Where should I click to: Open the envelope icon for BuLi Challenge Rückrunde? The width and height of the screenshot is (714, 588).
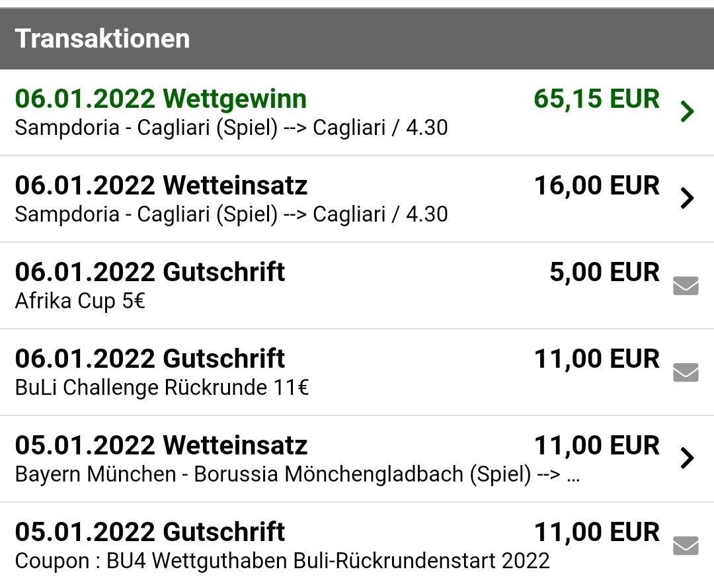point(686,372)
